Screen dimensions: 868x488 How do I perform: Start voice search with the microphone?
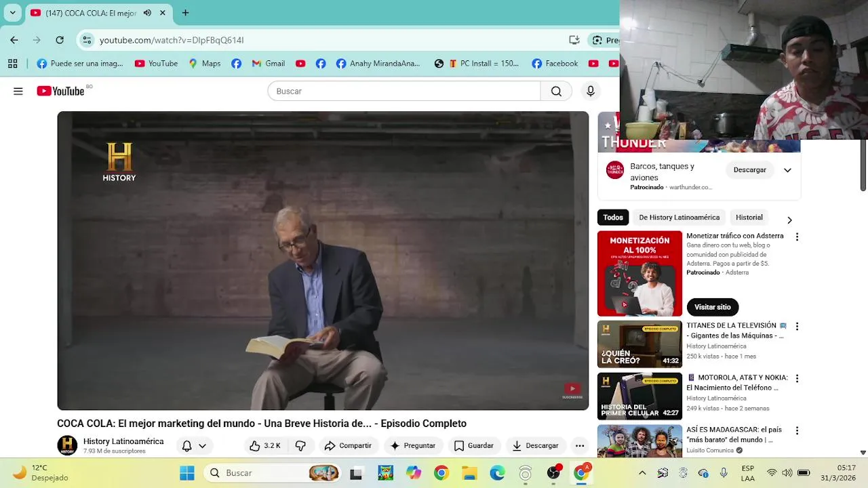click(x=591, y=91)
